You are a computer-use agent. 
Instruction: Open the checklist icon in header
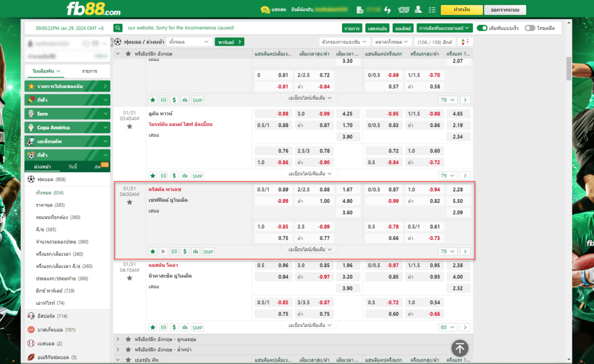tap(432, 10)
